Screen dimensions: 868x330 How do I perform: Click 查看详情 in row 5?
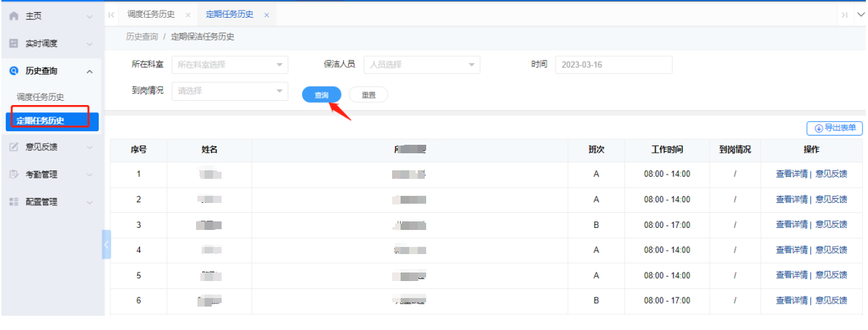coord(791,275)
